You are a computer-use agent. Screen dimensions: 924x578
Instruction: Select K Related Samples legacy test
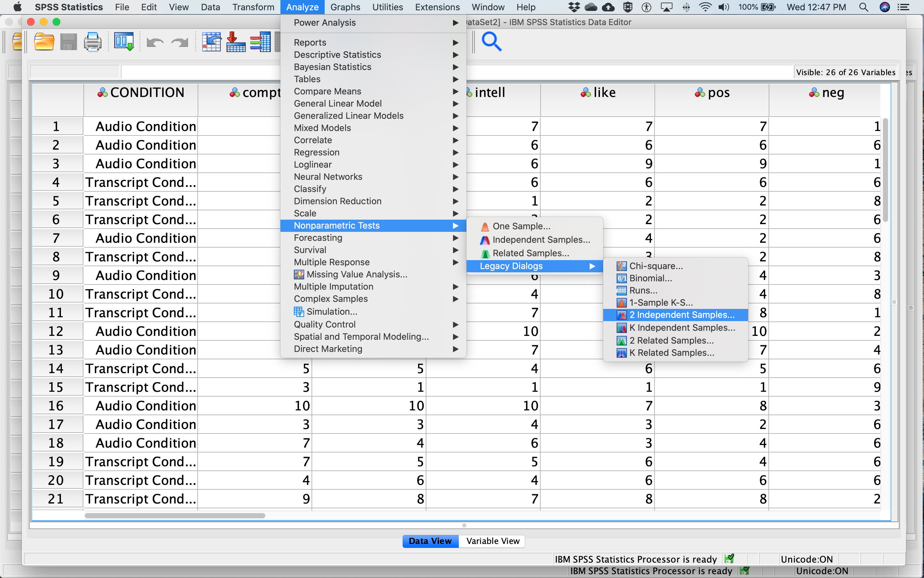(675, 353)
